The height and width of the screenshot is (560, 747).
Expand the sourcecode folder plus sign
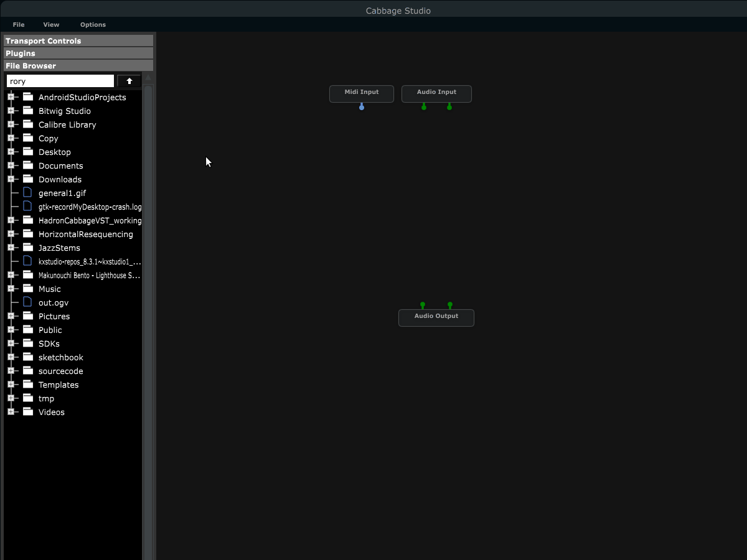click(x=11, y=371)
